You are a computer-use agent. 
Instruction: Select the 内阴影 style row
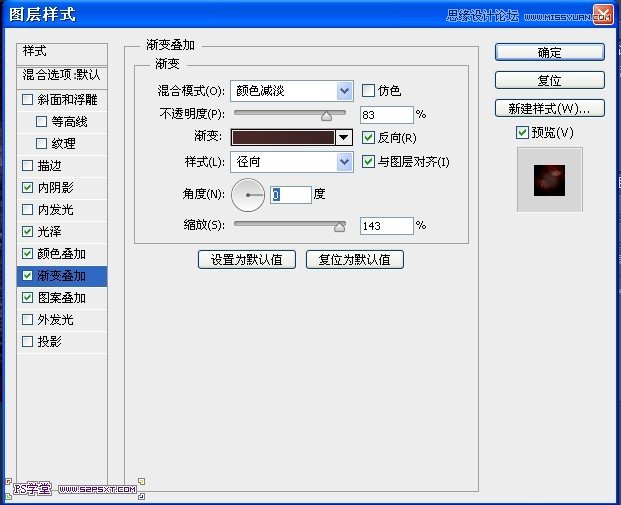tap(62, 187)
